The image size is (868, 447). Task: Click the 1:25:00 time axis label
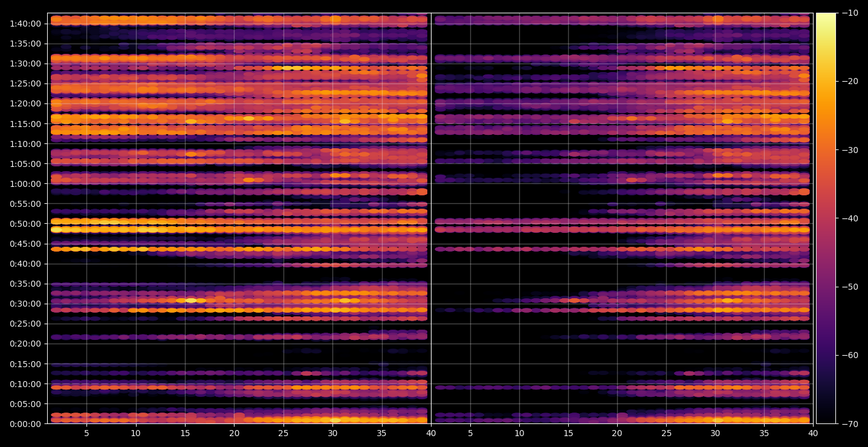[x=25, y=83]
